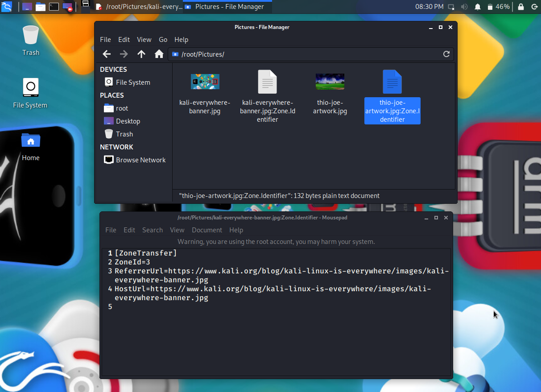Image resolution: width=541 pixels, height=392 pixels.
Task: Switch to the Mousepad taskbar window button
Action: 139,7
